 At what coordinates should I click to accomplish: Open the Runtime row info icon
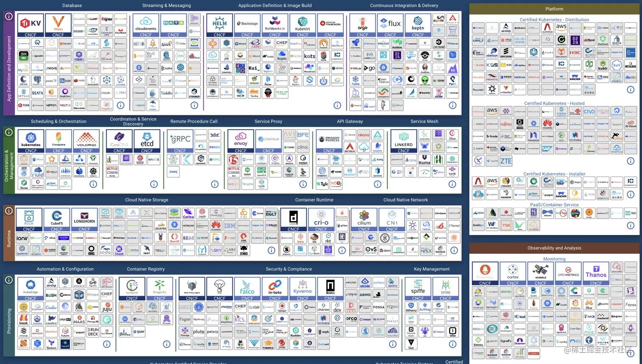click(8, 211)
